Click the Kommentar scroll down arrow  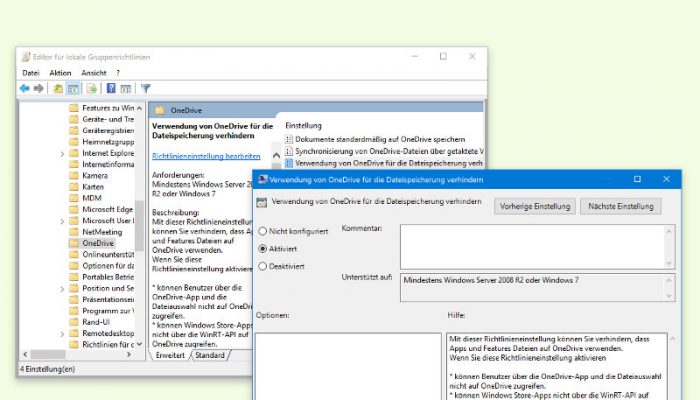click(x=668, y=263)
